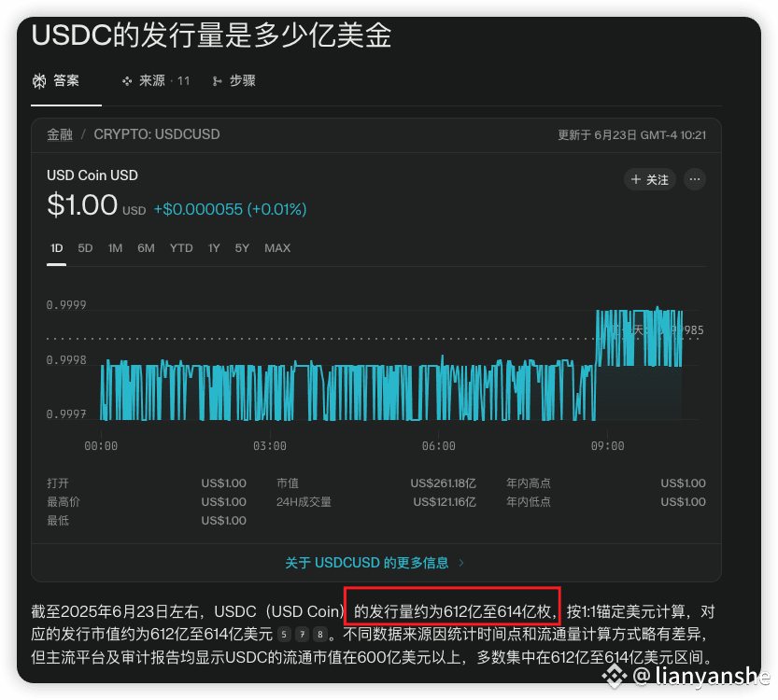
Task: Click the USD Coin USD title
Action: (92, 175)
